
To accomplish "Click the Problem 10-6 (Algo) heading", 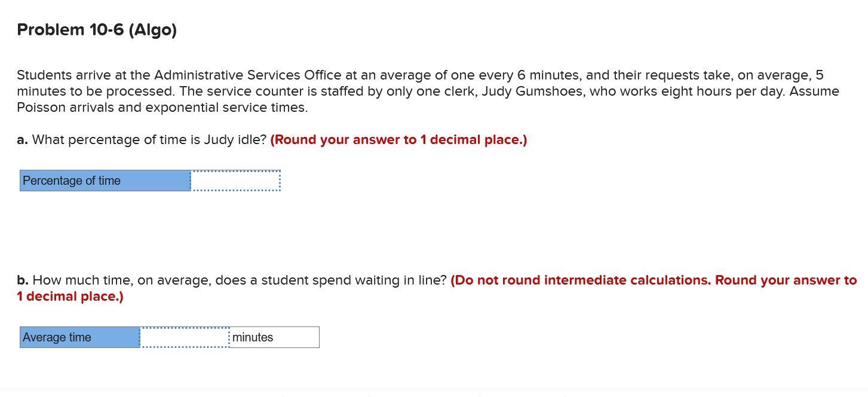I will click(x=97, y=29).
